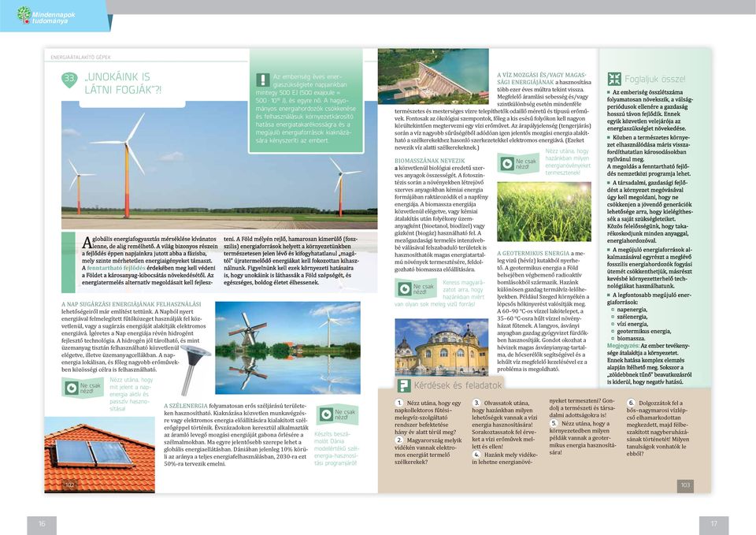The image size is (756, 535).
Task: Click the wind turbines field photo
Action: [220, 165]
